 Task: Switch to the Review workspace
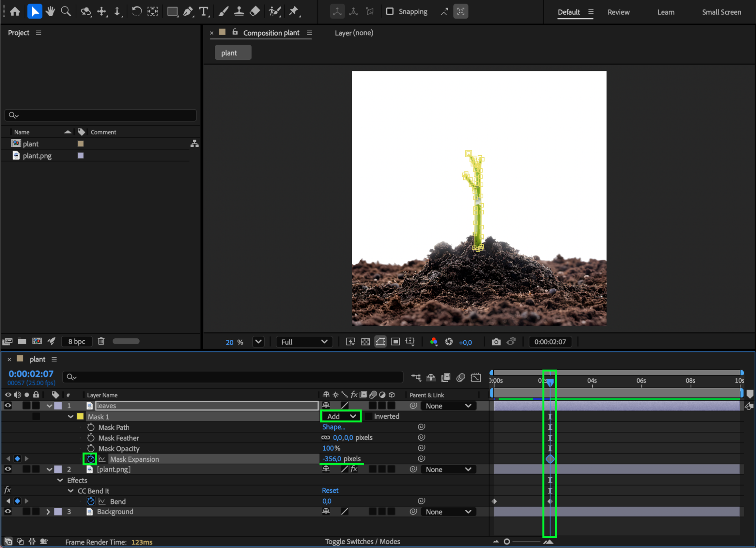(618, 12)
